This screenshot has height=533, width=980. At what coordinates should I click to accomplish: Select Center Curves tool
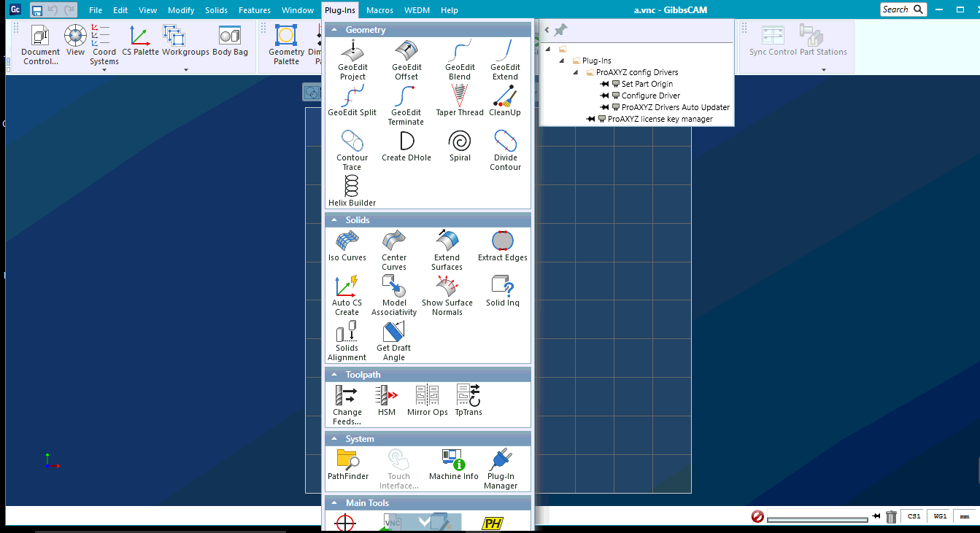click(394, 250)
